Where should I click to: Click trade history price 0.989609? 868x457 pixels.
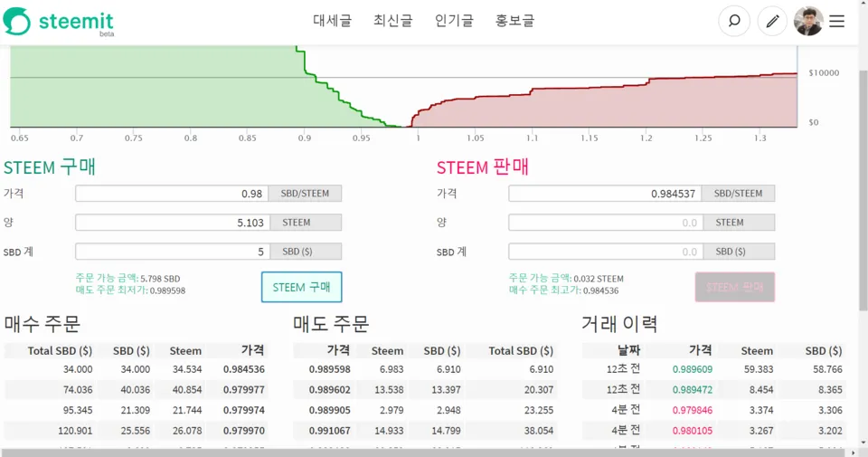point(693,369)
